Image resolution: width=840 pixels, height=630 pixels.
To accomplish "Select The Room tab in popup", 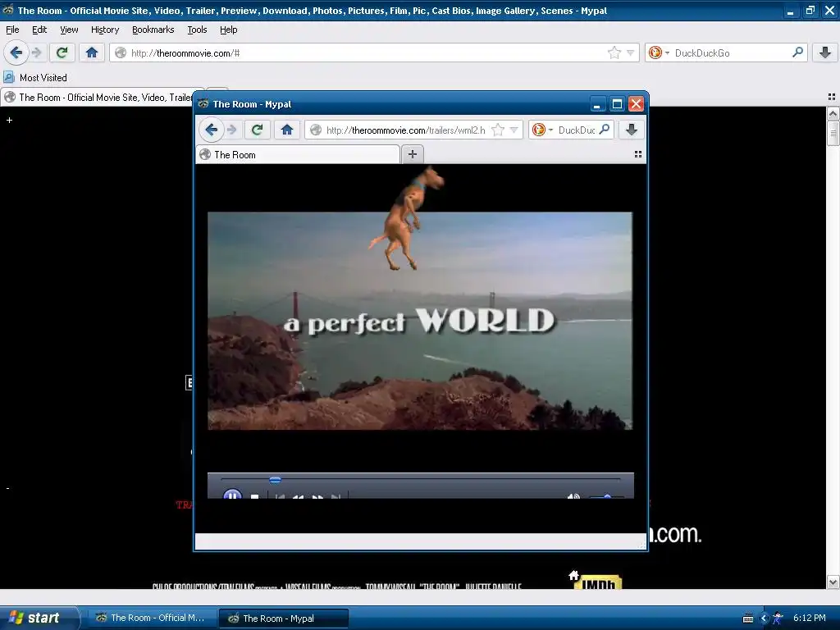I will point(298,155).
